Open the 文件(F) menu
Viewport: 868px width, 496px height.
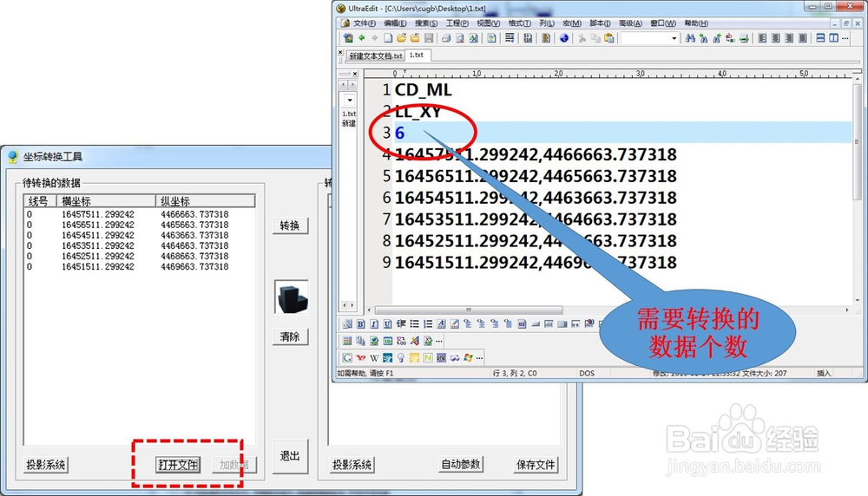[365, 23]
